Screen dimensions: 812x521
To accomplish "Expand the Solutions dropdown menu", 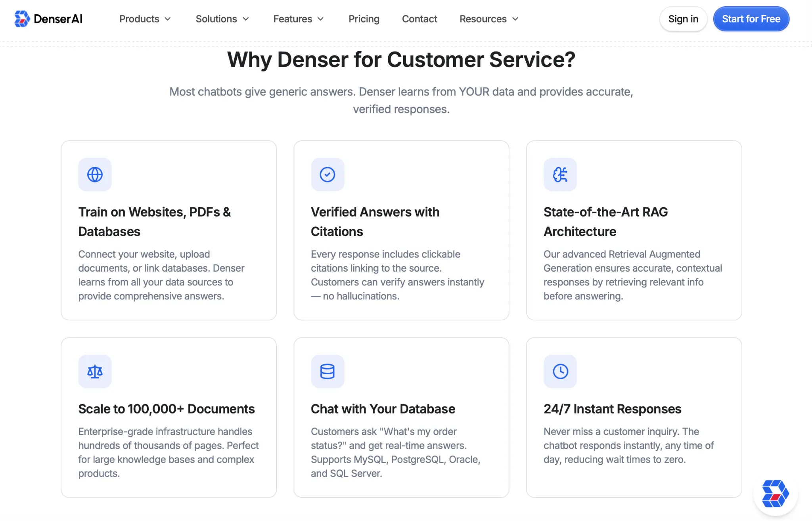I will coord(222,19).
